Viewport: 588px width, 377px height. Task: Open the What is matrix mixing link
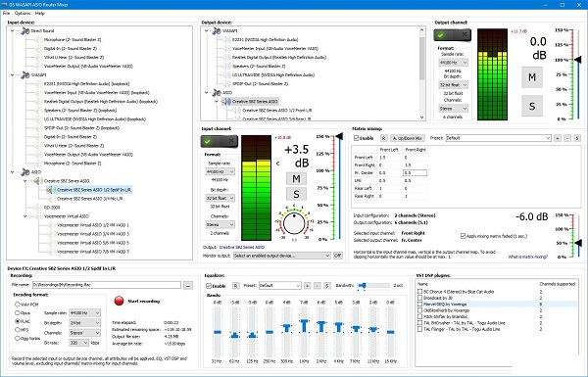click(527, 257)
